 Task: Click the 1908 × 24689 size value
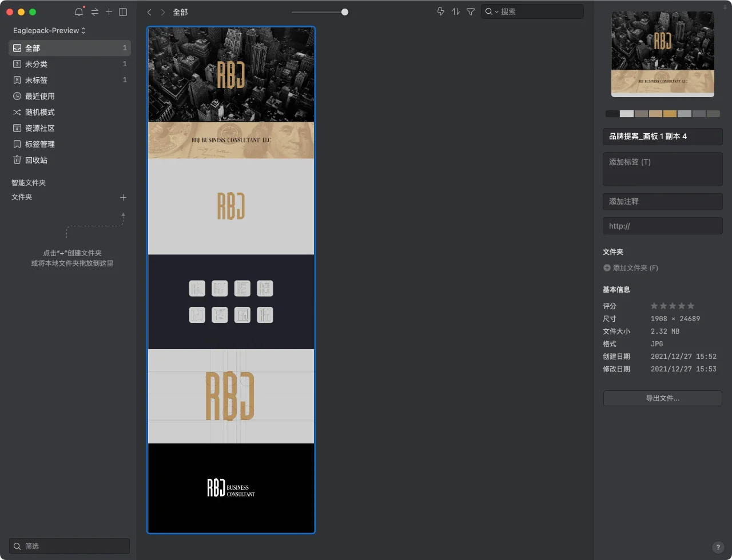(x=675, y=319)
